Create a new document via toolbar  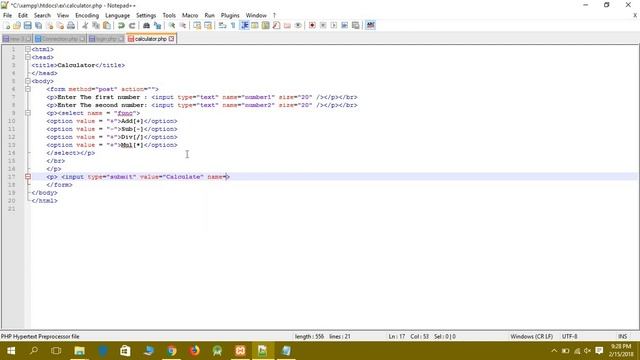[x=7, y=25]
